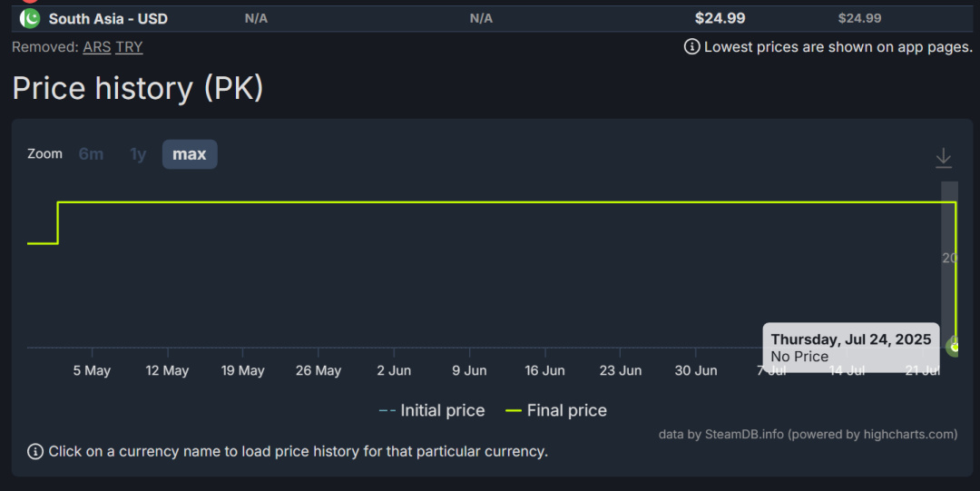Click the bold $24.99 price cell

[720, 18]
